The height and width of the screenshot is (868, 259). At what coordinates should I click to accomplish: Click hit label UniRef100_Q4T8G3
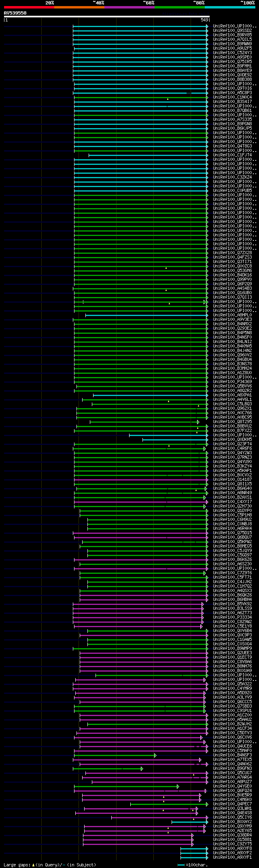pyautogui.click(x=232, y=146)
